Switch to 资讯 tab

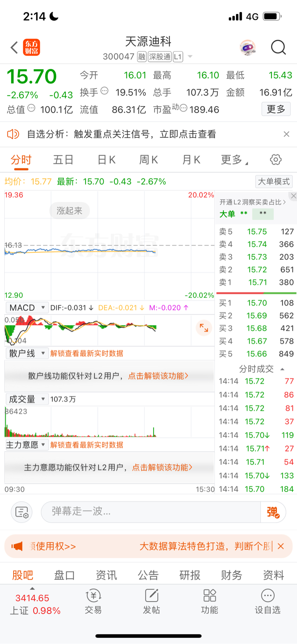point(106,575)
